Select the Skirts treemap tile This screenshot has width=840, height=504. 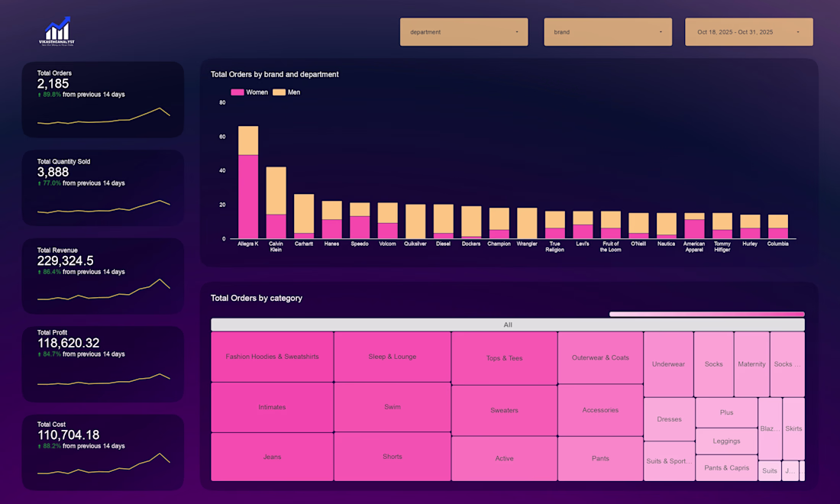point(793,428)
